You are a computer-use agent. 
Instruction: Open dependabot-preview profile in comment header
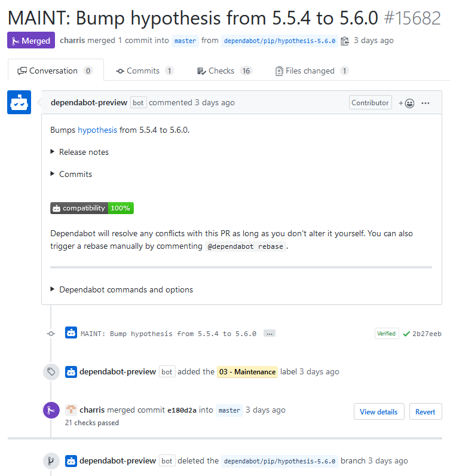tap(89, 103)
